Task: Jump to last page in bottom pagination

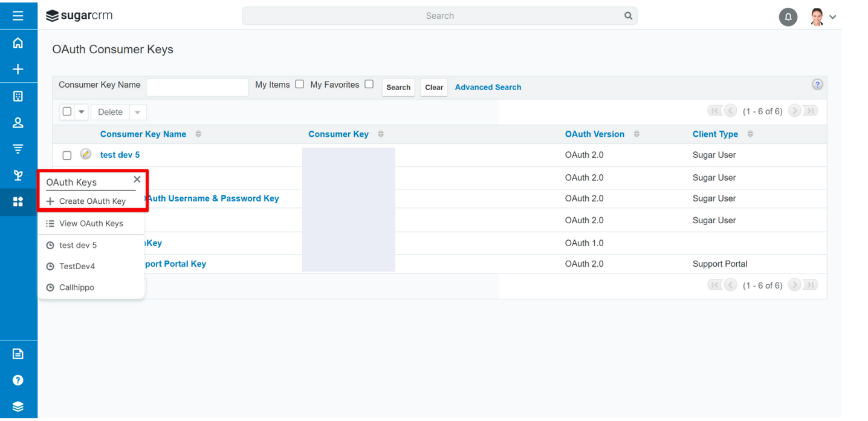Action: click(811, 285)
